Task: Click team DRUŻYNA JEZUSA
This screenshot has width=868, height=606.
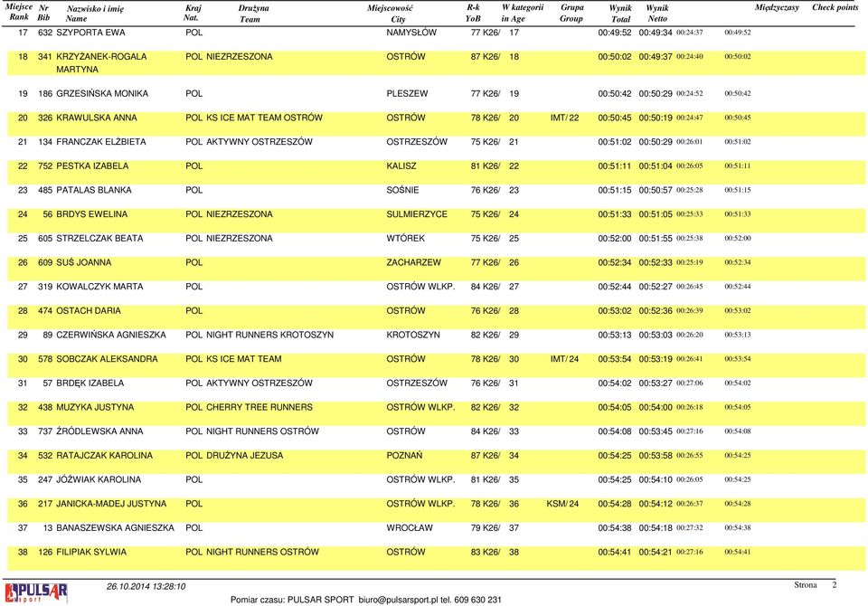Action: click(244, 455)
